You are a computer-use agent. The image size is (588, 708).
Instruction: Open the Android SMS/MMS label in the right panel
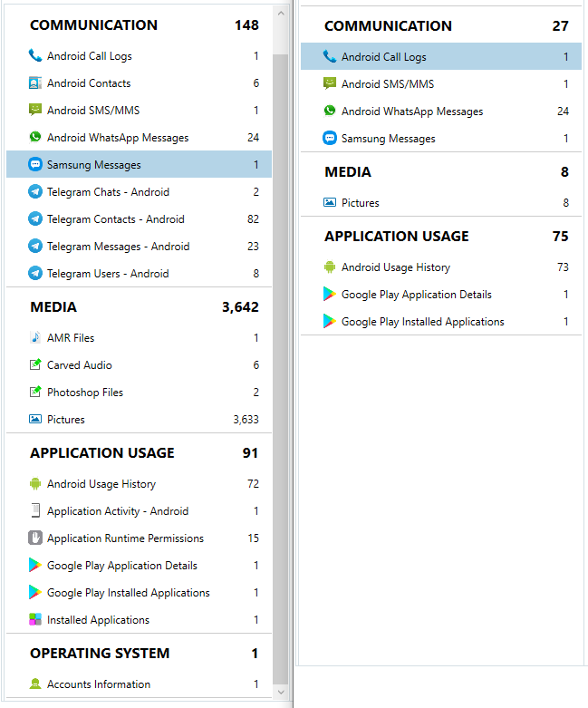point(388,84)
